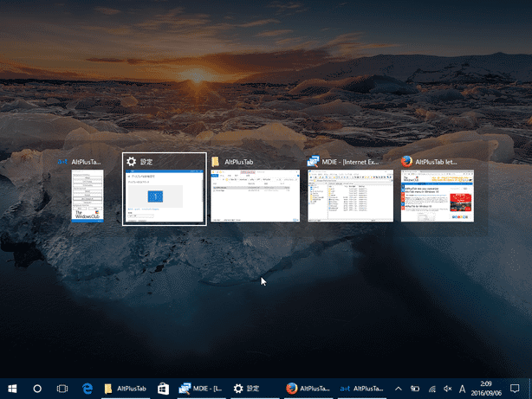Launch Microsoft Edge from the taskbar

pos(88,389)
